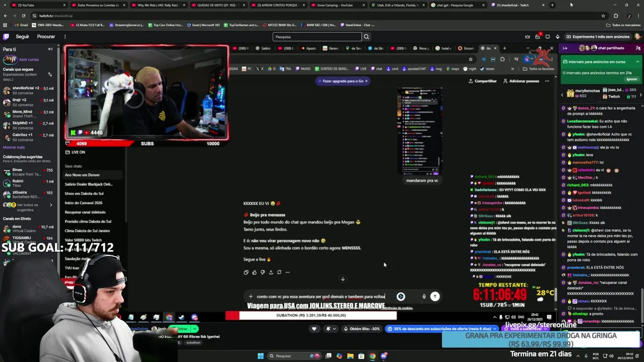The height and width of the screenshot is (362, 644).
Task: Jump to bottom with the down arrow button
Action: click(343, 279)
